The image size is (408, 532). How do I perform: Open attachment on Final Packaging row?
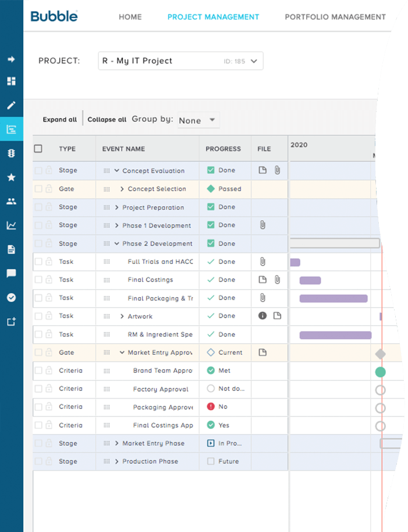click(262, 298)
